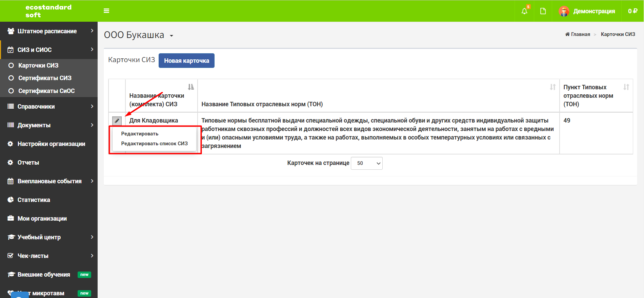
Task: Open Мои организации section
Action: (49, 218)
